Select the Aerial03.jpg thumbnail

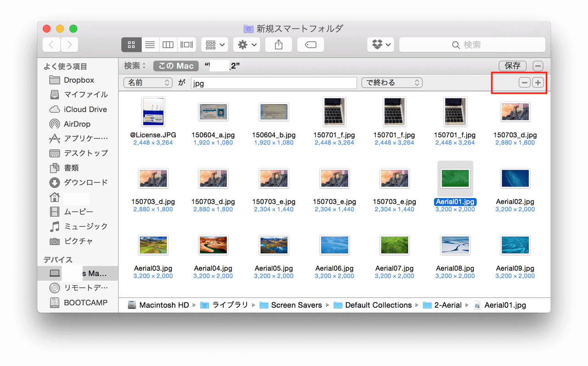153,245
